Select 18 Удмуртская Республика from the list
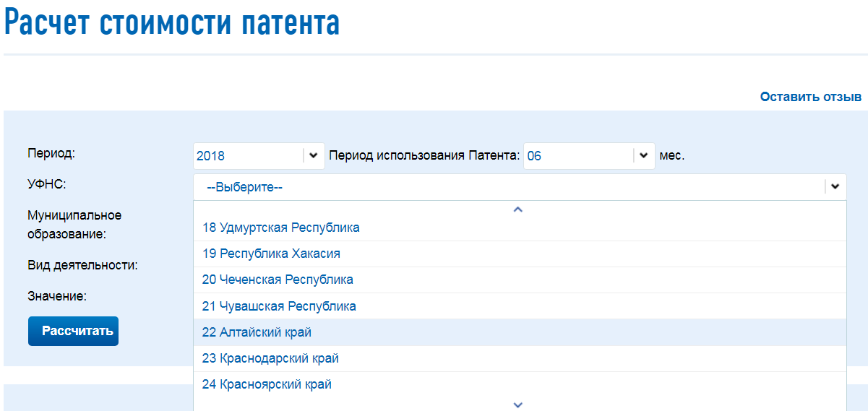The width and height of the screenshot is (868, 411). [281, 228]
